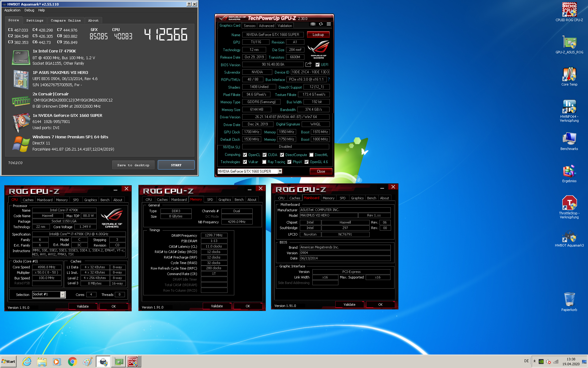Image resolution: width=588 pixels, height=368 pixels.
Task: Click the START button in Aquamark
Action: tap(176, 165)
